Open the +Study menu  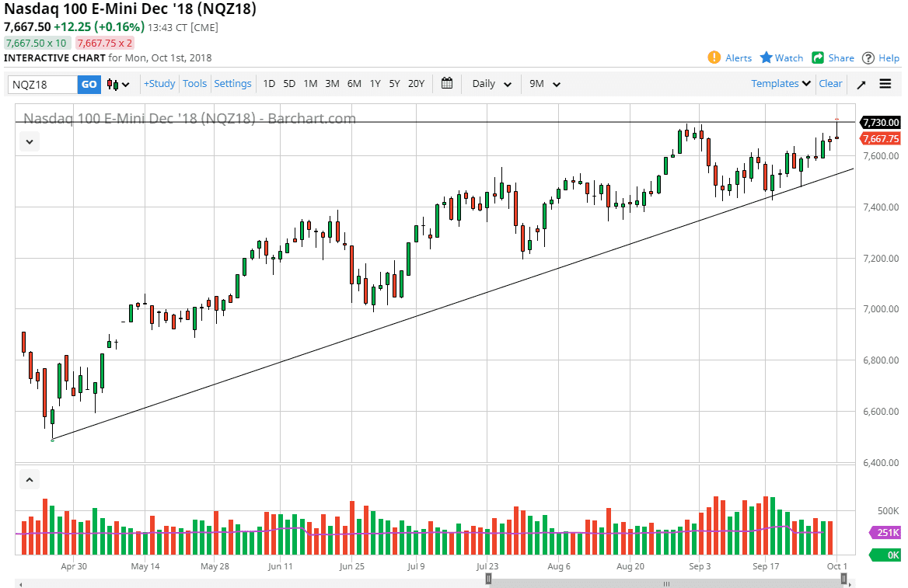tap(159, 83)
